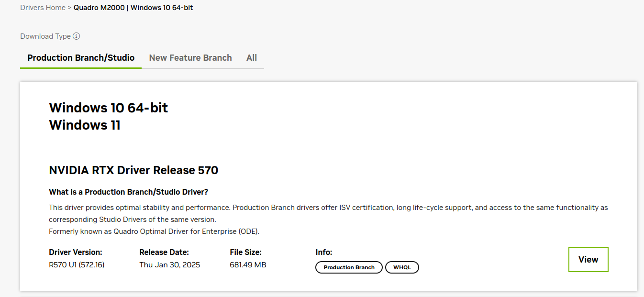Viewport: 644px width, 297px height.
Task: Click the Download Type label
Action: [x=45, y=36]
